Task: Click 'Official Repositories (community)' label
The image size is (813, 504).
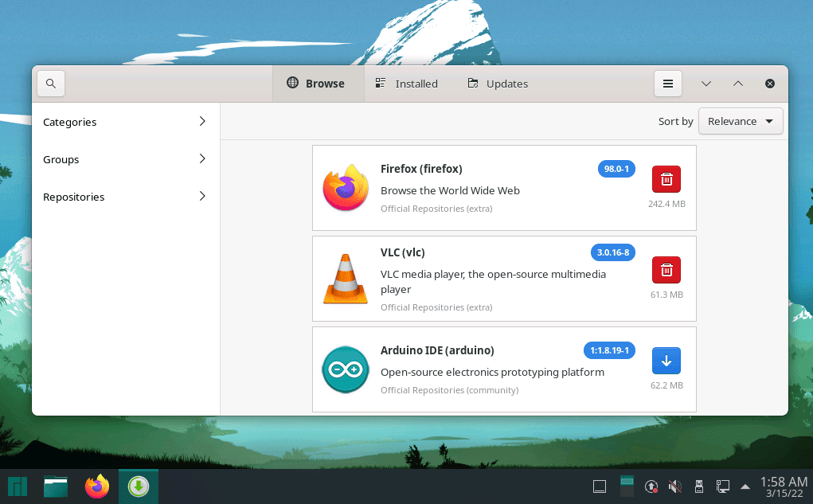Action: [x=450, y=390]
